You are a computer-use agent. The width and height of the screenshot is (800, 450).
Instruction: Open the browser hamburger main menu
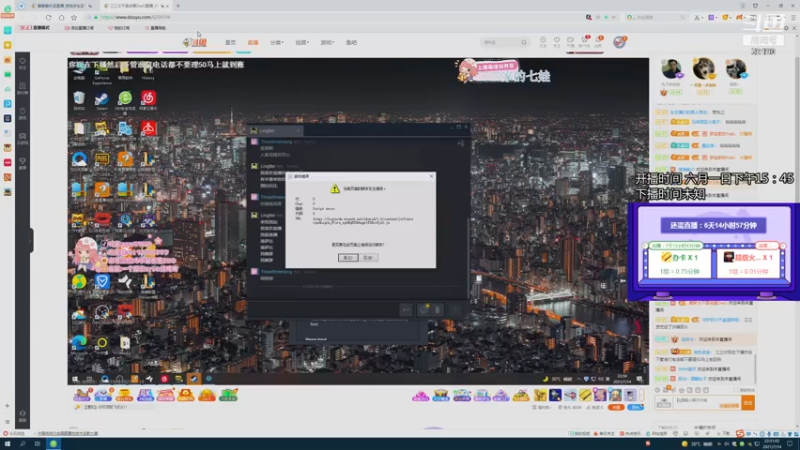pos(793,17)
